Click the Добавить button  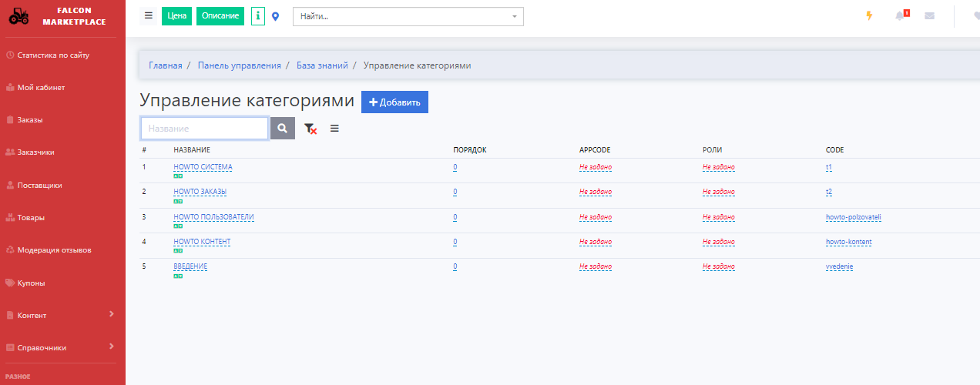click(x=394, y=102)
